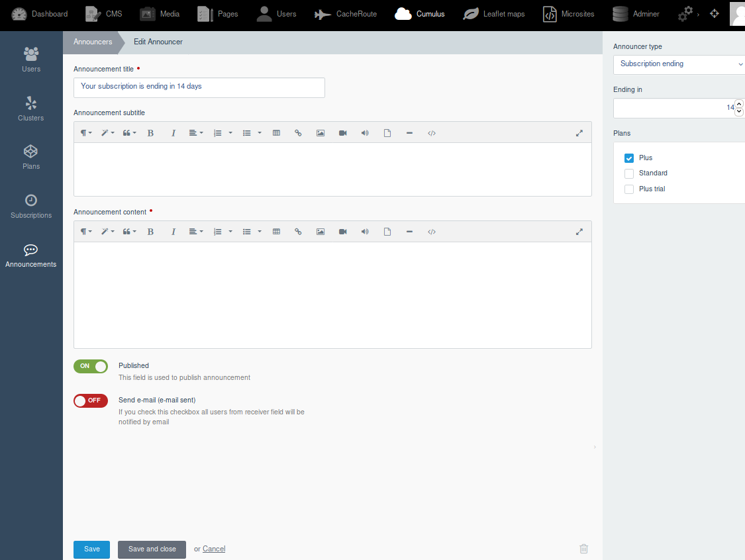The image size is (745, 560).
Task: Click inside the Announcement subtitle text area
Action: (332, 169)
